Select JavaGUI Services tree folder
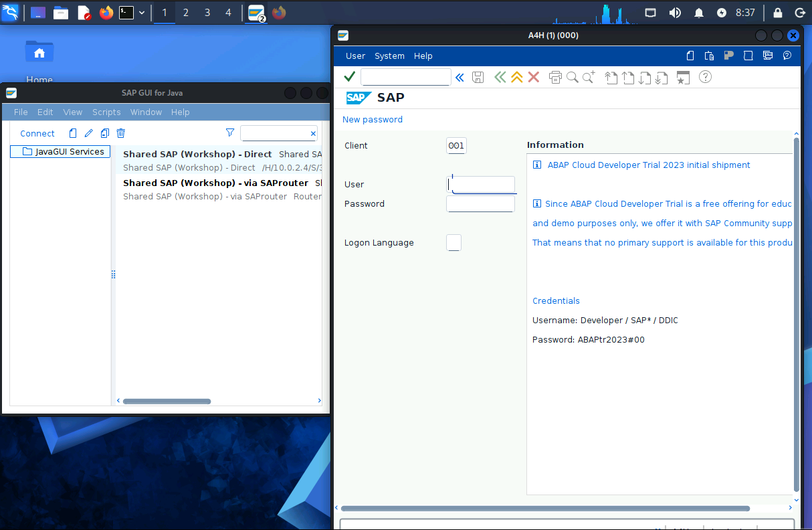This screenshot has width=812, height=530. [60, 152]
